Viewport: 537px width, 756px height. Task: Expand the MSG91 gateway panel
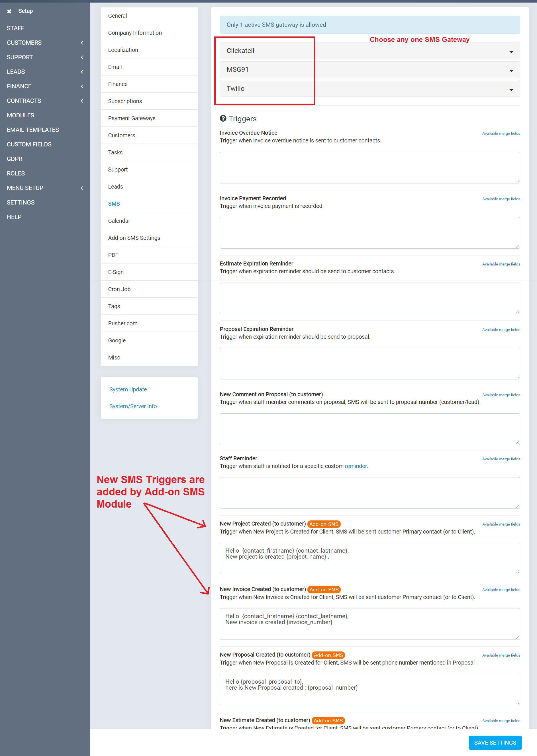370,70
